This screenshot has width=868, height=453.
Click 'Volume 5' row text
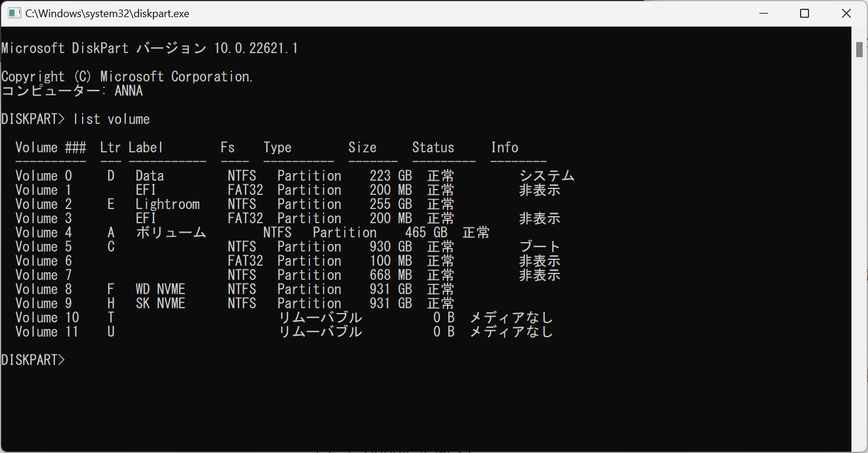coord(44,247)
